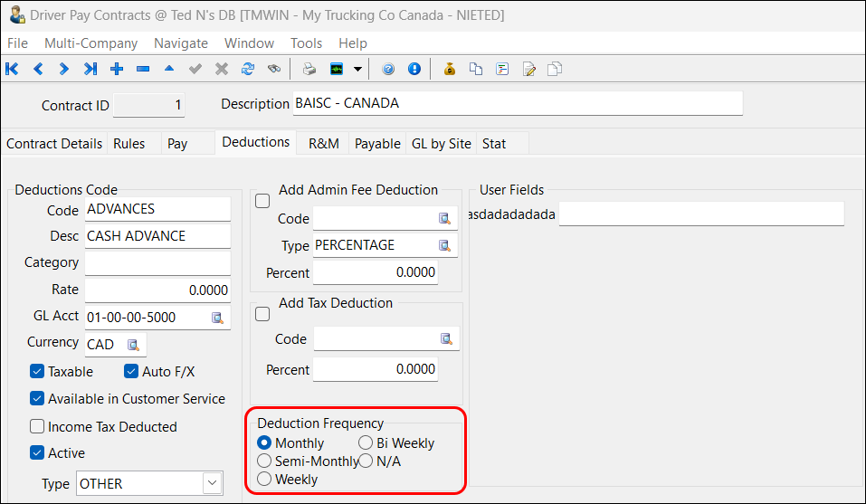This screenshot has height=504, width=866.
Task: Open the GL Acct lookup picker
Action: click(x=217, y=318)
